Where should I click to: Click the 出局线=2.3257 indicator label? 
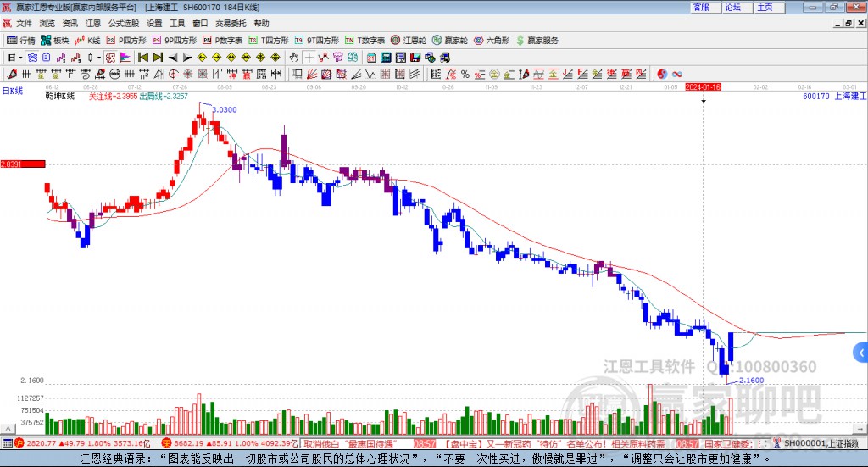[164, 97]
